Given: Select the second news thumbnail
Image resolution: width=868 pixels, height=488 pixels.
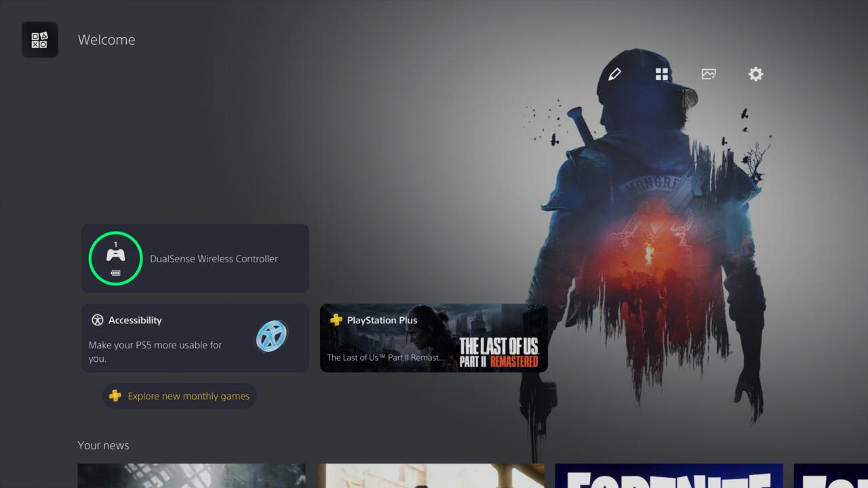Looking at the screenshot, I should 431,476.
